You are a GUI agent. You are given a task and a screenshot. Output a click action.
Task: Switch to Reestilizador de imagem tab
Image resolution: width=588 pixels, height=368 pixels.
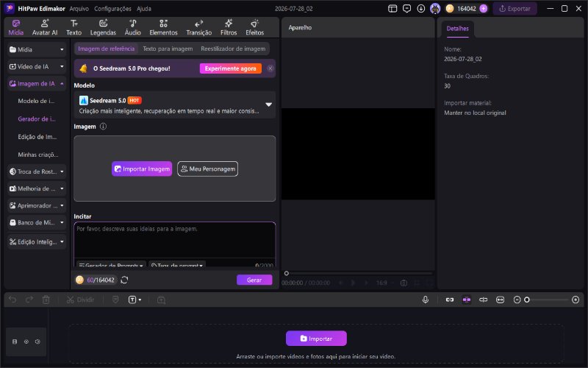pyautogui.click(x=233, y=49)
